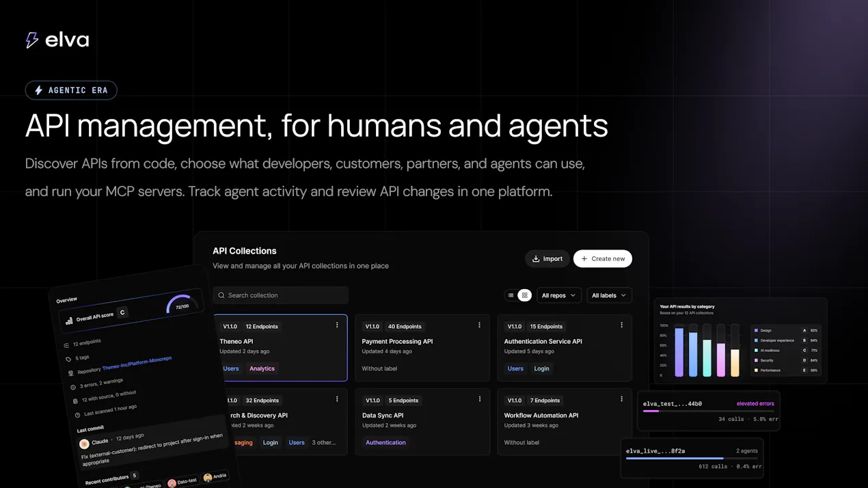Screen dimensions: 868x488
Task: Click the elva lightning bolt logo
Action: 31,40
